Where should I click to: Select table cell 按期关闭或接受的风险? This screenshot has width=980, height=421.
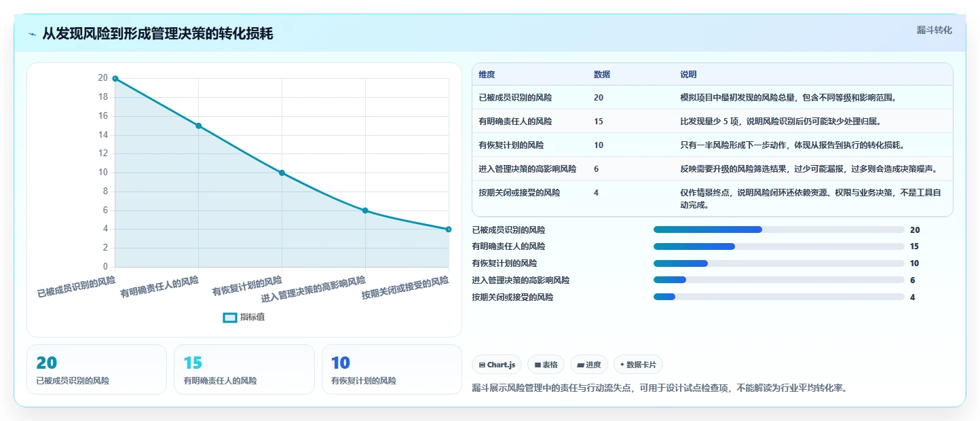point(519,193)
